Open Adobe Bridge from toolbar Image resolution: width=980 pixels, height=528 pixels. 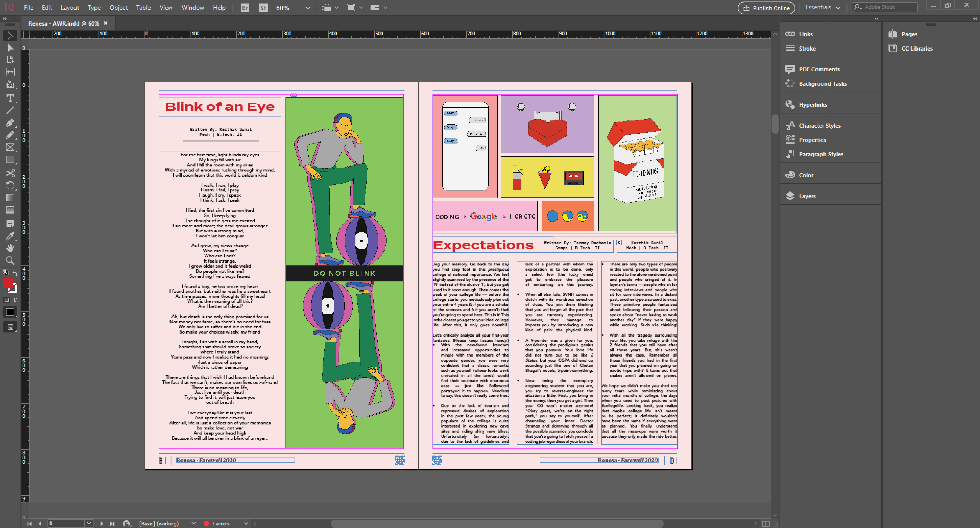pos(245,8)
